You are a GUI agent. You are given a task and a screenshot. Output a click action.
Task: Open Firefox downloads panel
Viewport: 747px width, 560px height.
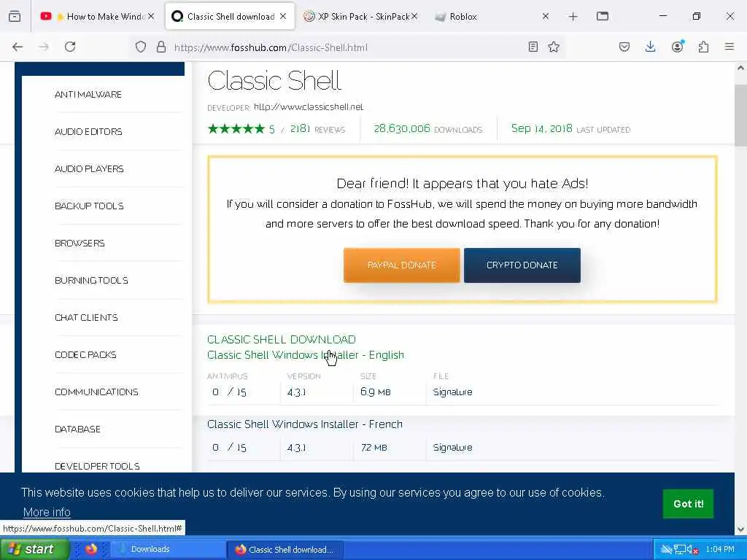[650, 47]
